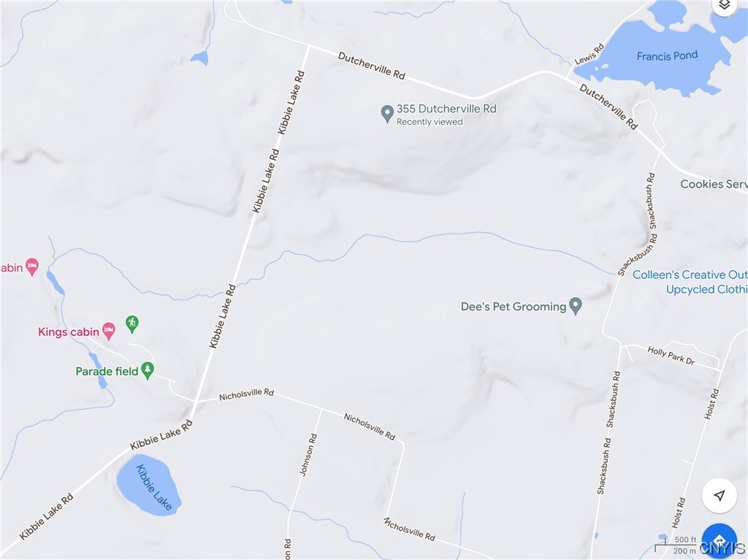748x560 pixels.
Task: Open Colleen's Creative Outlet listing
Action: [x=690, y=282]
